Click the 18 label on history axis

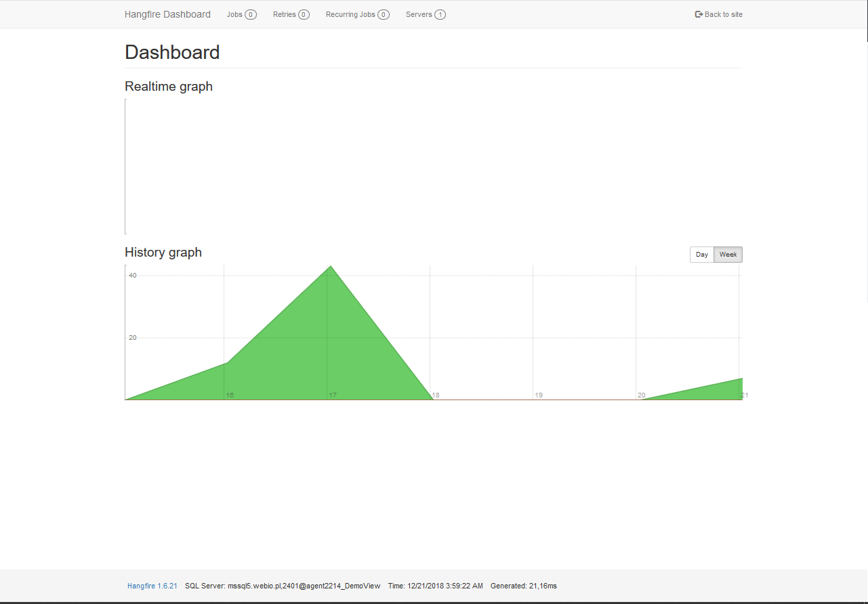point(436,395)
